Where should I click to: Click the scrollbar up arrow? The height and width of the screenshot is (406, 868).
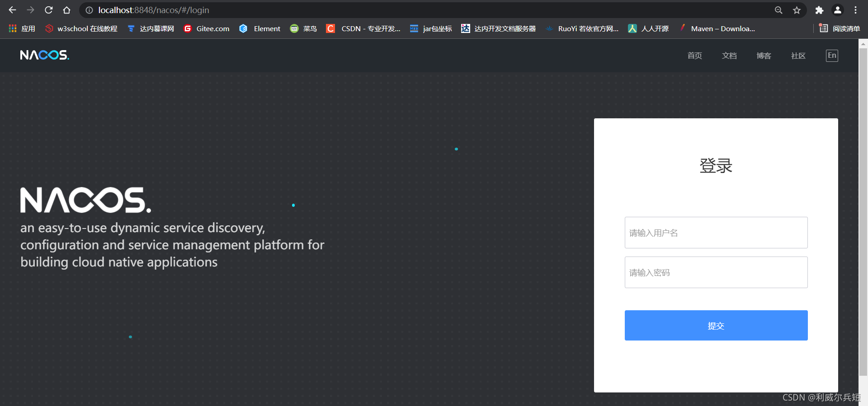[863, 43]
